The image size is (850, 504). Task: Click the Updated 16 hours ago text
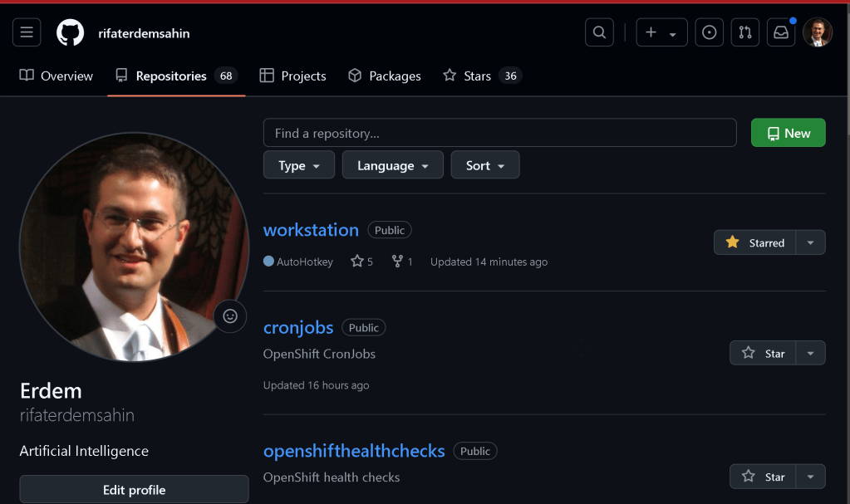(x=316, y=385)
